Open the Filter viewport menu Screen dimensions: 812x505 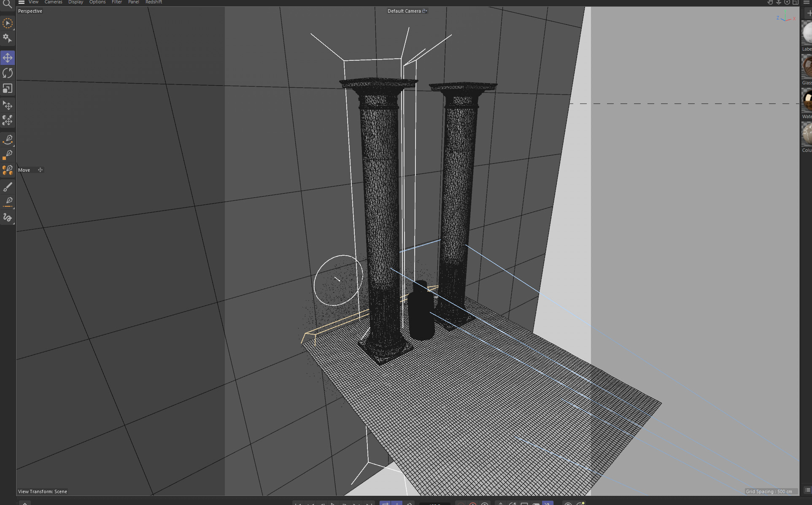click(x=117, y=2)
